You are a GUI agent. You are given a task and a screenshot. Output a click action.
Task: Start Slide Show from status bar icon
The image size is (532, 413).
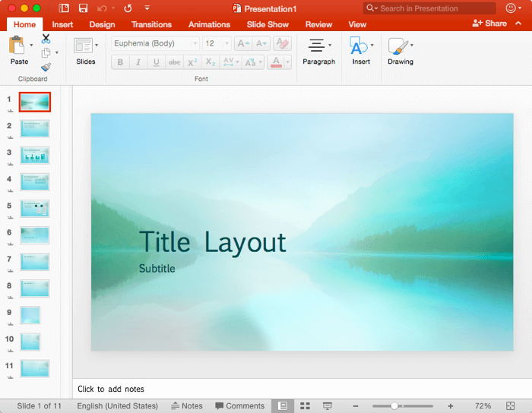328,406
